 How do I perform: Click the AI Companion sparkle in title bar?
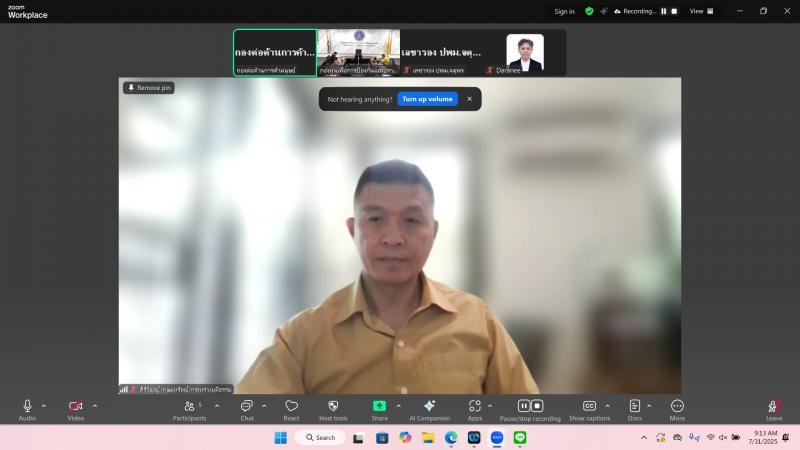point(604,11)
